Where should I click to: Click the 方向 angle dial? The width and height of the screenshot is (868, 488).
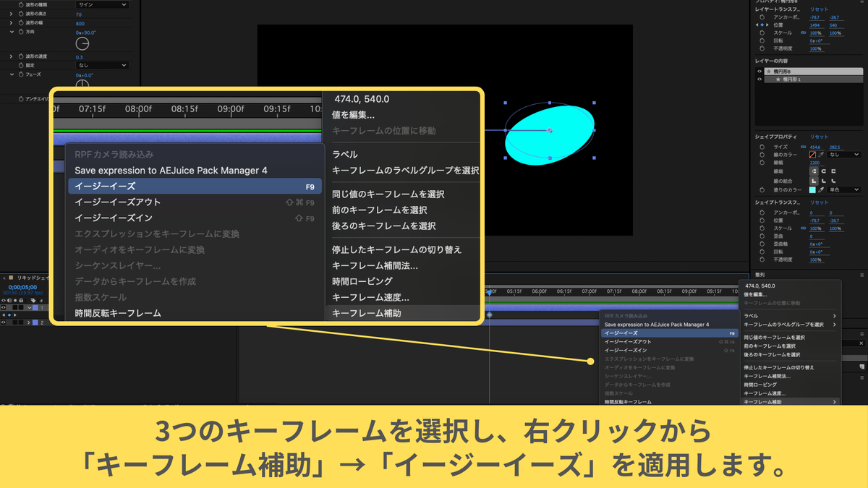click(82, 43)
